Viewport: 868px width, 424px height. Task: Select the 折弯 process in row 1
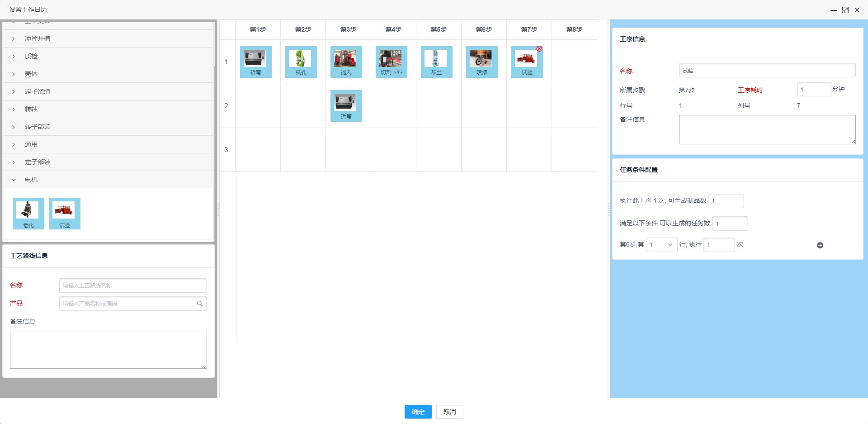[255, 62]
